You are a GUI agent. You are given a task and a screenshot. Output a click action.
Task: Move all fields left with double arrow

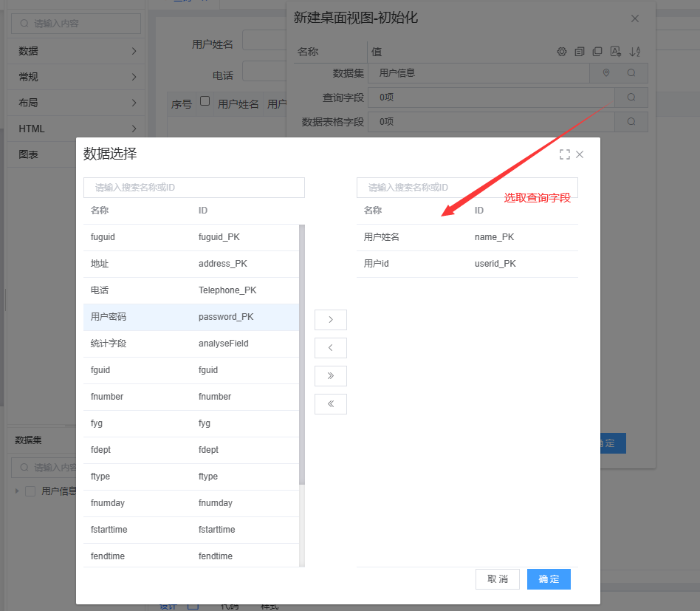pyautogui.click(x=330, y=404)
